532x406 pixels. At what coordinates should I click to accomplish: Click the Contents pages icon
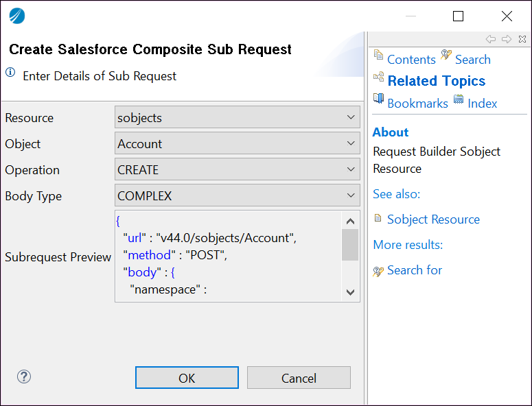(x=378, y=55)
